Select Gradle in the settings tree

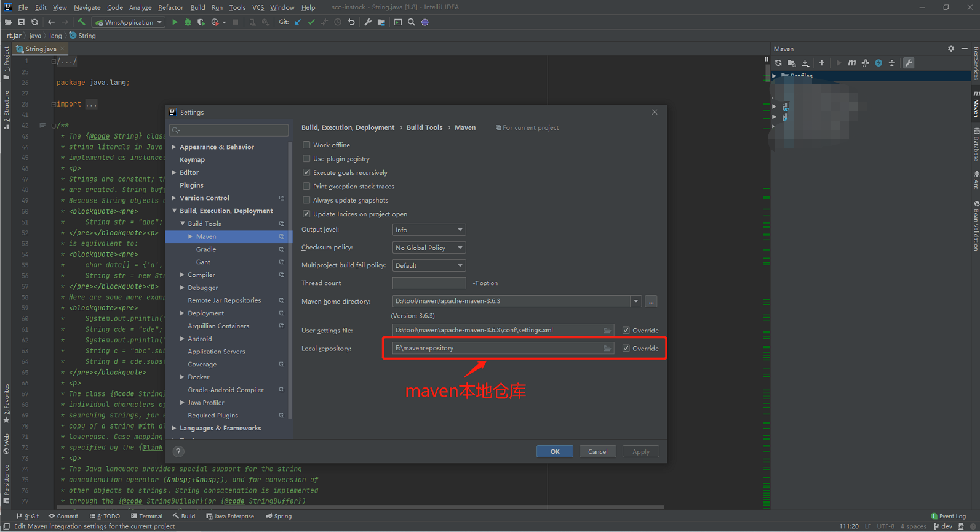[x=206, y=249]
